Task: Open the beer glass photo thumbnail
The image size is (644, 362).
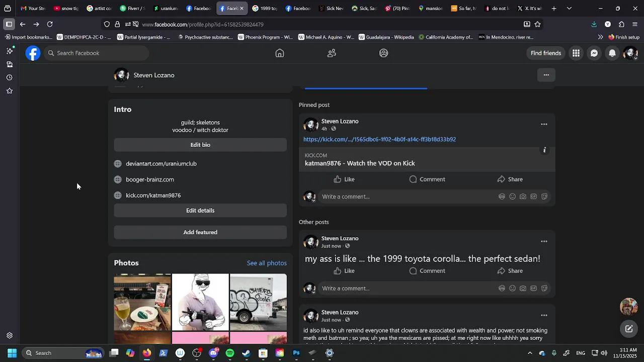Action: [142, 302]
